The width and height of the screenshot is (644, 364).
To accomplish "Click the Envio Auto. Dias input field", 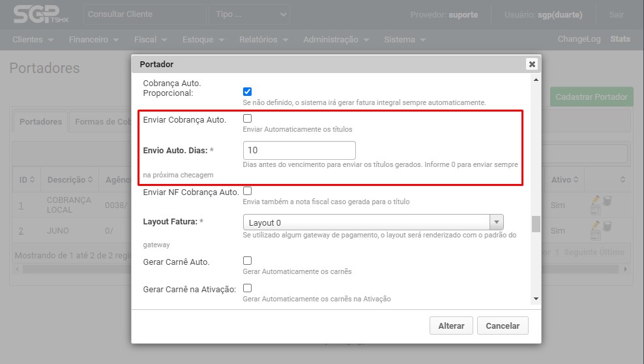I will coord(299,150).
